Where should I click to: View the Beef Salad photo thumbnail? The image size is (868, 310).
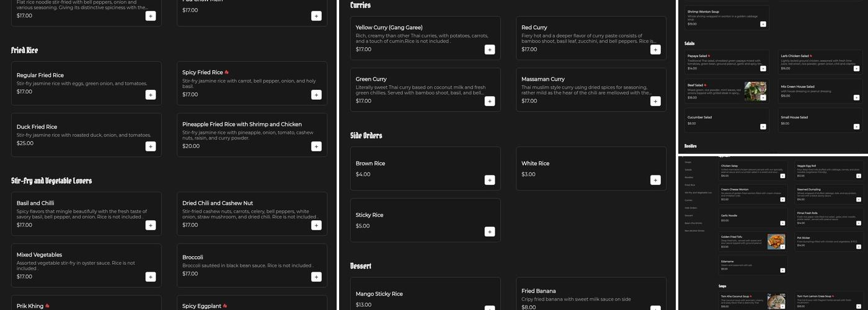(x=755, y=91)
